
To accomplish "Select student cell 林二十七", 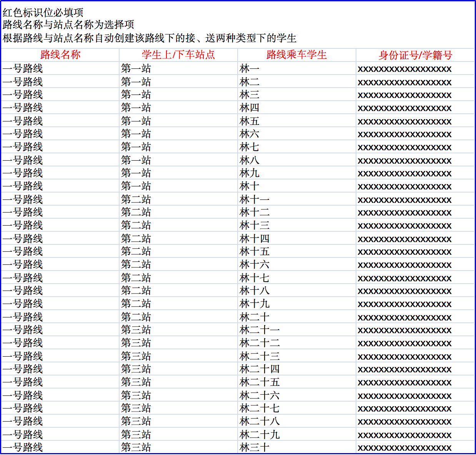I will 297,408.
